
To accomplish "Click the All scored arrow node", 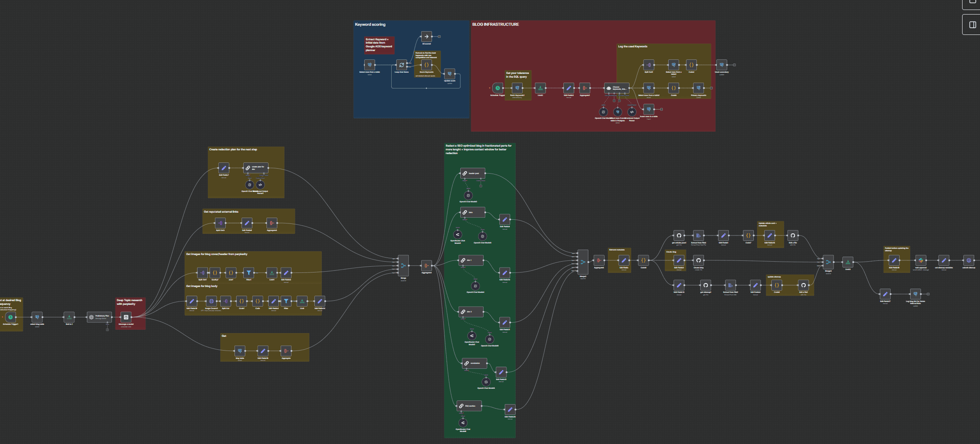I will click(x=426, y=37).
